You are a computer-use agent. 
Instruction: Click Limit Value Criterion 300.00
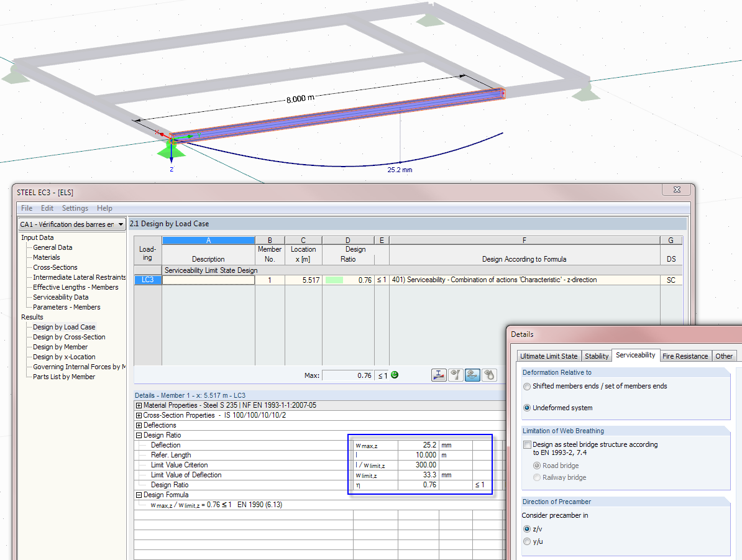pyautogui.click(x=418, y=466)
